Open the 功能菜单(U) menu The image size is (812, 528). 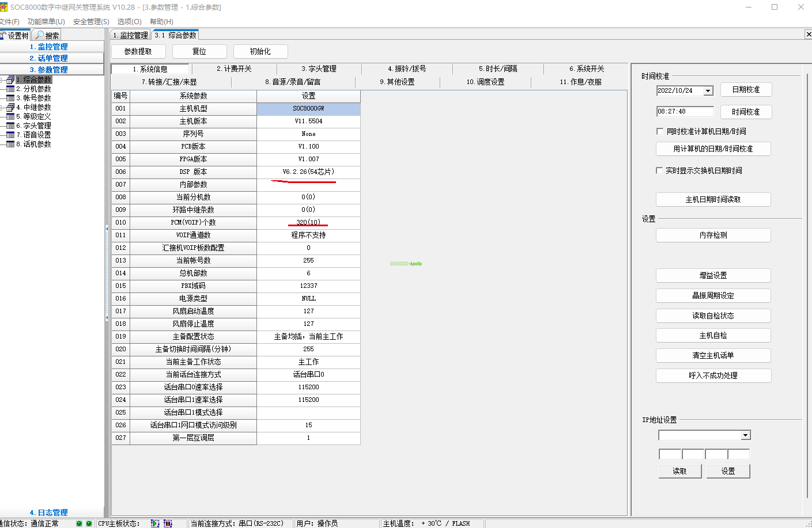(46, 21)
